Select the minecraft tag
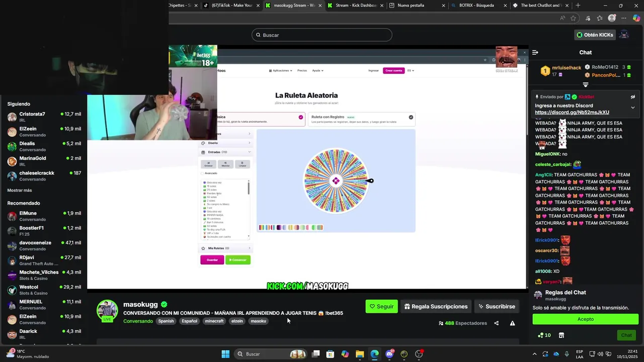Screen dimensions: 644x362 (x=214, y=321)
